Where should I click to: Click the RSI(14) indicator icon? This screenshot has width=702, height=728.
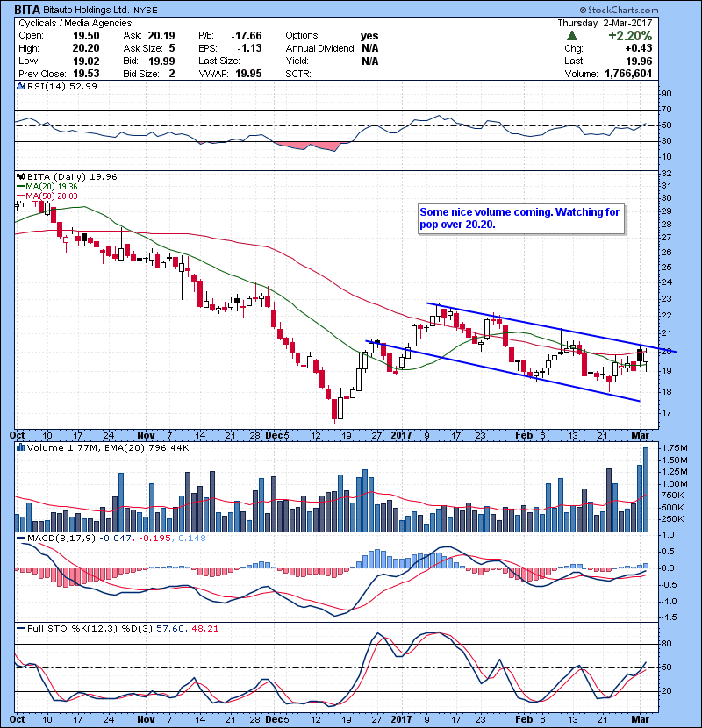click(20, 86)
